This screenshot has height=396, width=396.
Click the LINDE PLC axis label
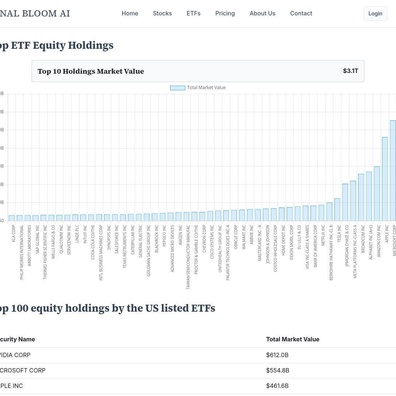[77, 235]
